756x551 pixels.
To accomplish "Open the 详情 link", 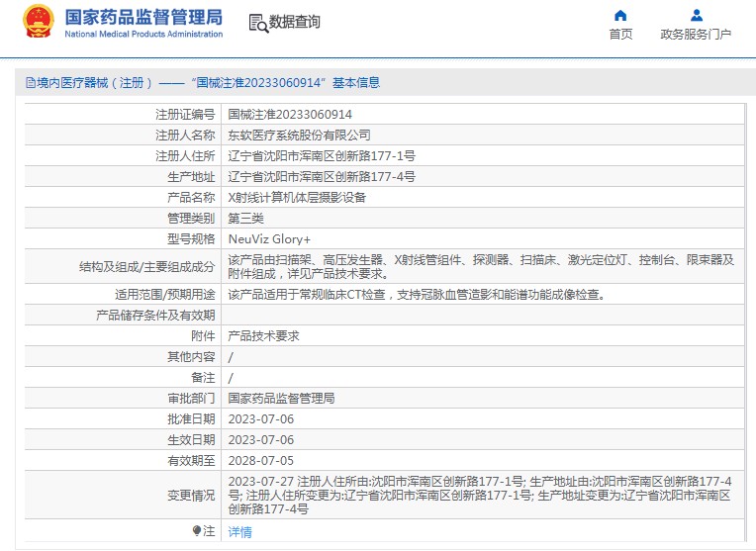I will (239, 532).
